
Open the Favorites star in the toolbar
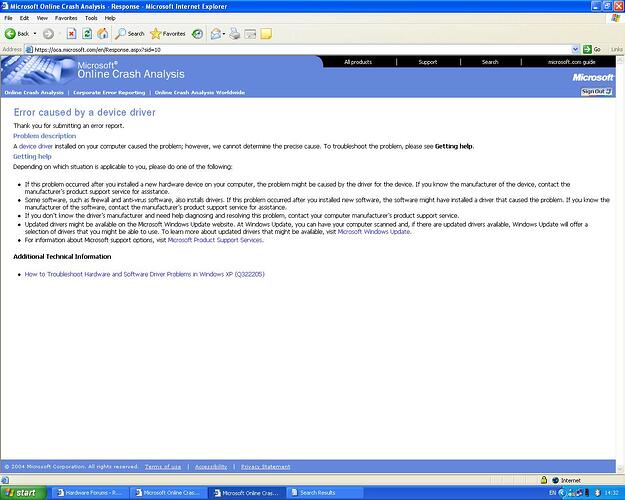click(x=168, y=34)
